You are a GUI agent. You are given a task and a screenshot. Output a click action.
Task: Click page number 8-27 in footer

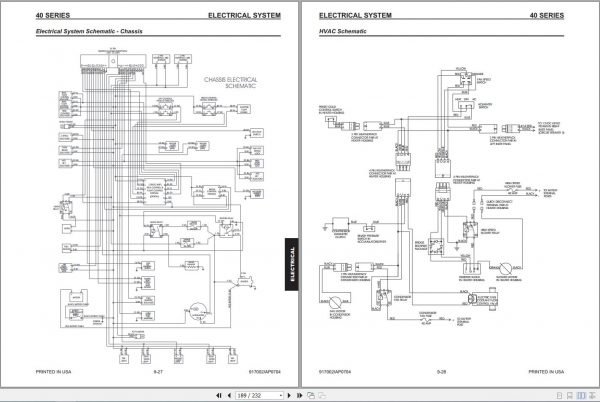[158, 372]
